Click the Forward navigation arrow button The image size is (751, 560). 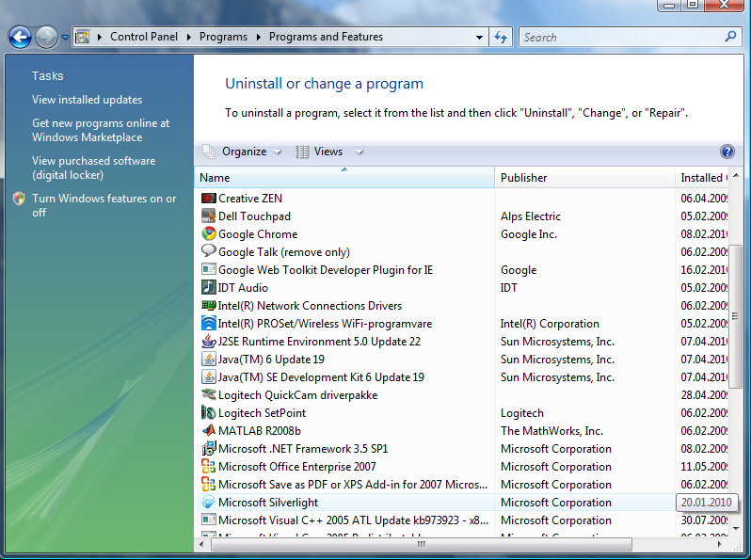point(46,37)
